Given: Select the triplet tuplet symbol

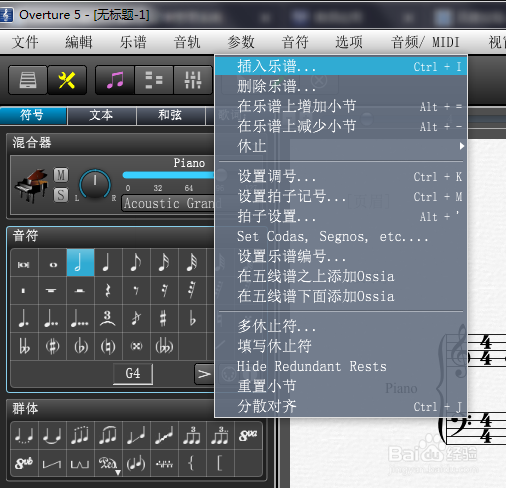Looking at the screenshot, I should pyautogui.click(x=108, y=318).
